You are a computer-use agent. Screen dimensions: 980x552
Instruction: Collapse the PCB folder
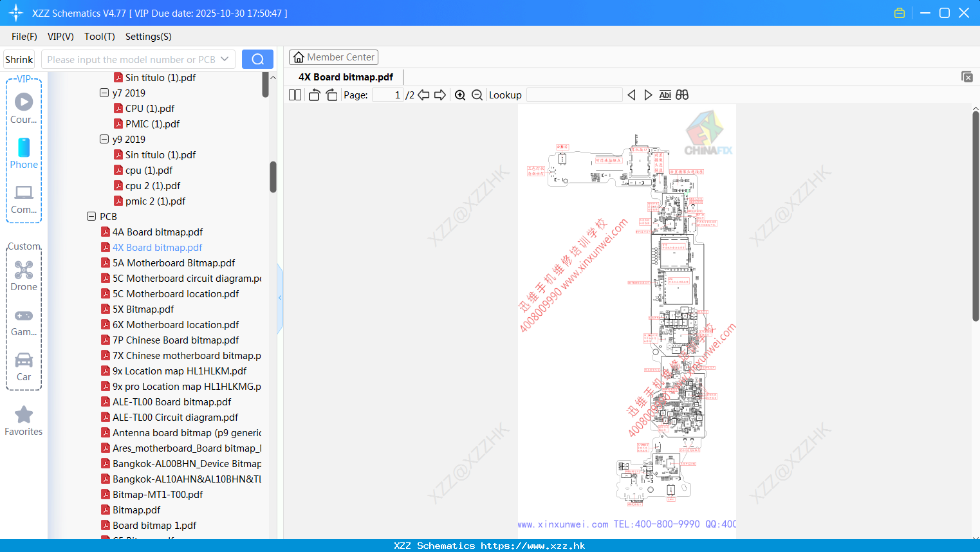coord(91,216)
